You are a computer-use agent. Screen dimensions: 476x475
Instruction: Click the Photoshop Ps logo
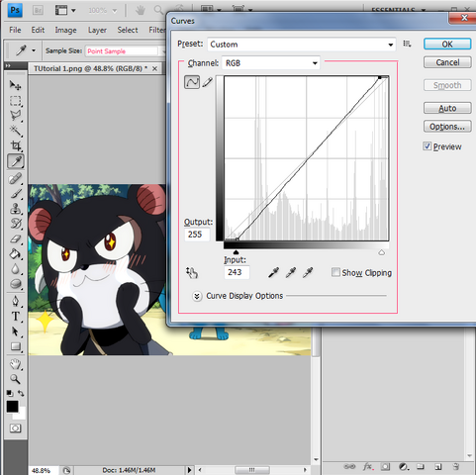click(15, 10)
